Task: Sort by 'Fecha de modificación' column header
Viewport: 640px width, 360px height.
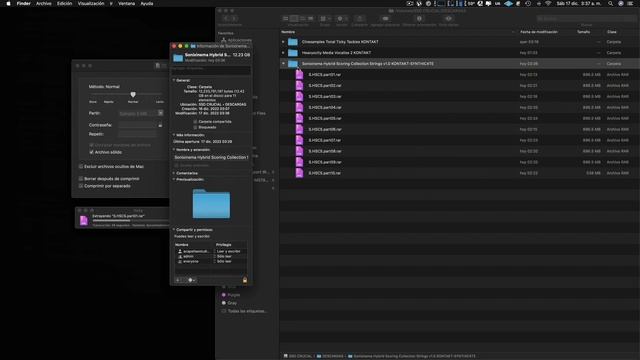Action: 539,32
